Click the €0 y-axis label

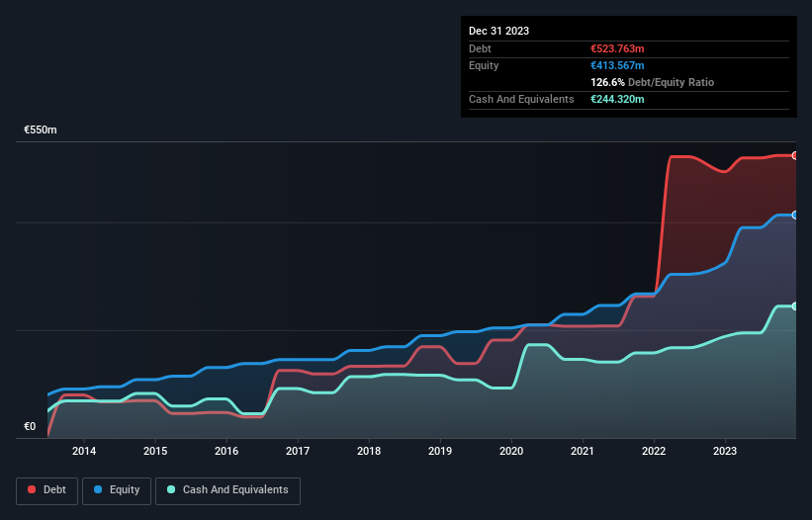pyautogui.click(x=30, y=426)
